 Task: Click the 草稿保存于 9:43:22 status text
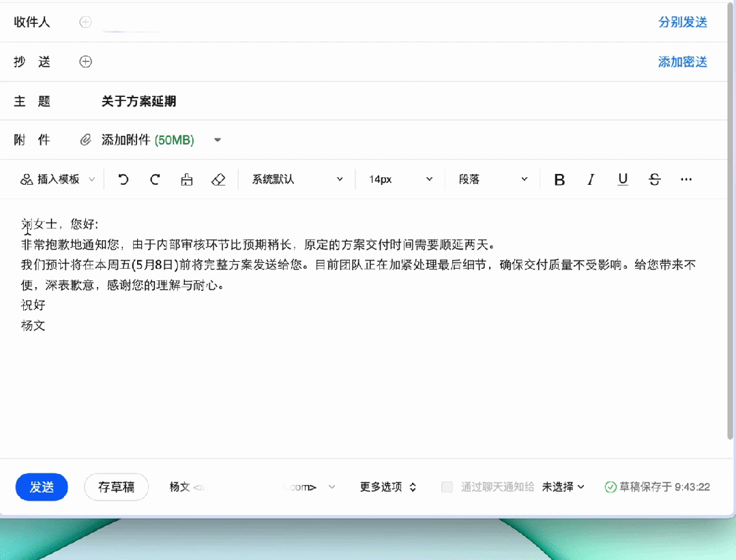click(664, 487)
